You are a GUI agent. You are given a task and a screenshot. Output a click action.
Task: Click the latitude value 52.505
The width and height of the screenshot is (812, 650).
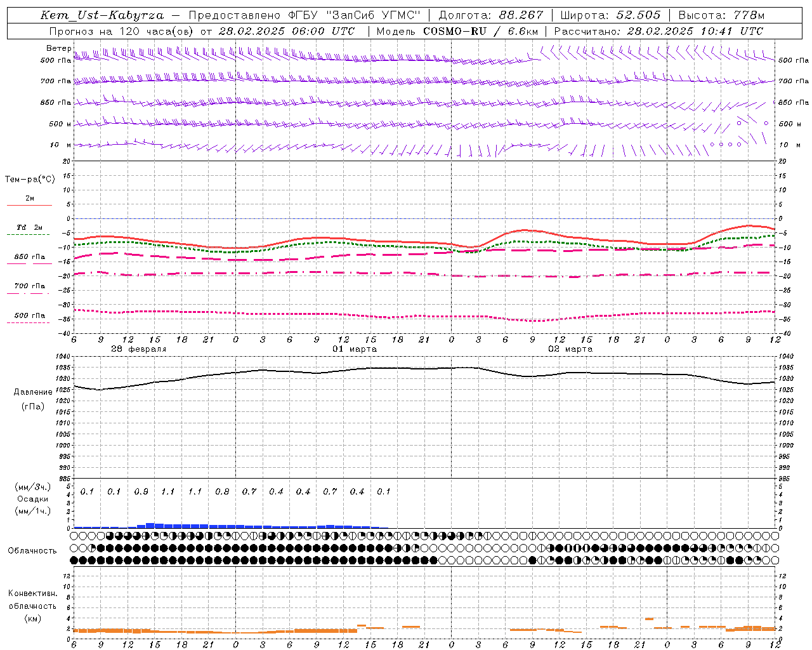[x=638, y=15]
